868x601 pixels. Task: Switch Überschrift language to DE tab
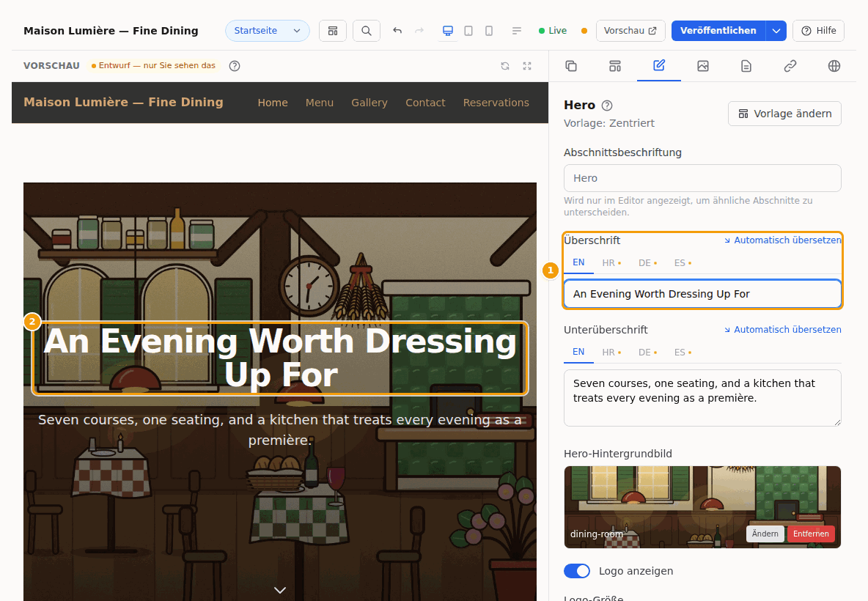click(x=647, y=263)
